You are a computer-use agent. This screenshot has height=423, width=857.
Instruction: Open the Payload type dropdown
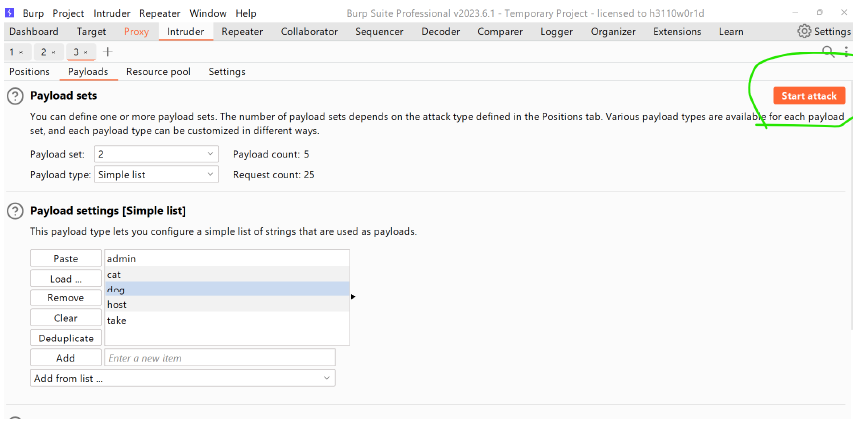156,175
